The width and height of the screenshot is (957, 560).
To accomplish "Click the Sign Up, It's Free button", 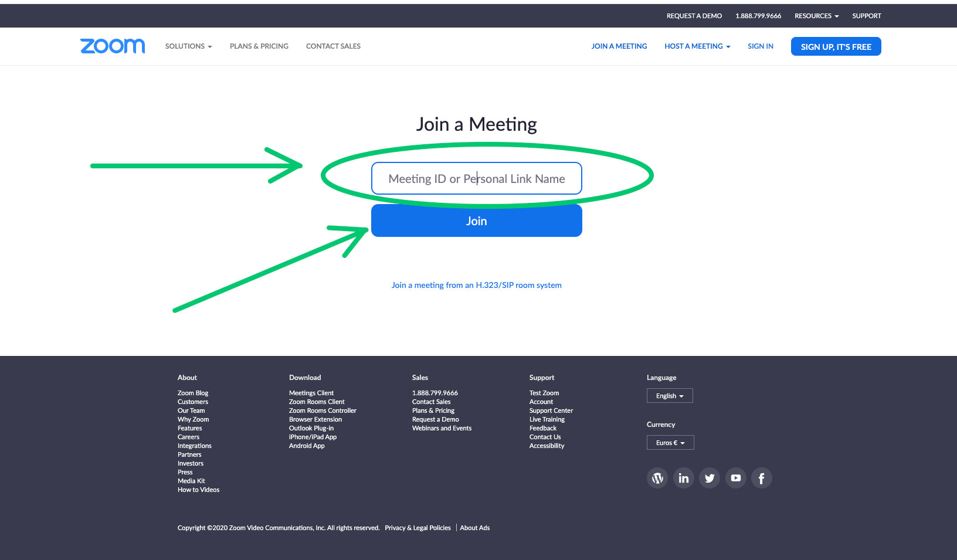I will point(836,46).
